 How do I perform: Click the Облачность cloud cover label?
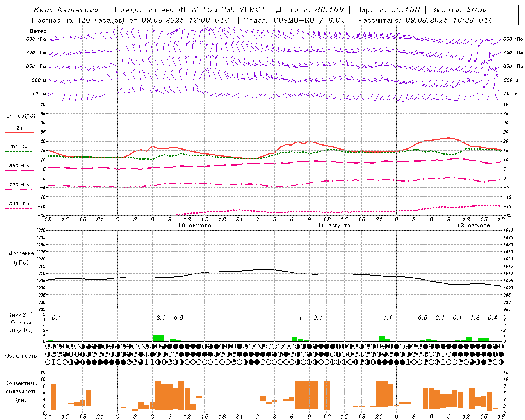[x=21, y=356]
